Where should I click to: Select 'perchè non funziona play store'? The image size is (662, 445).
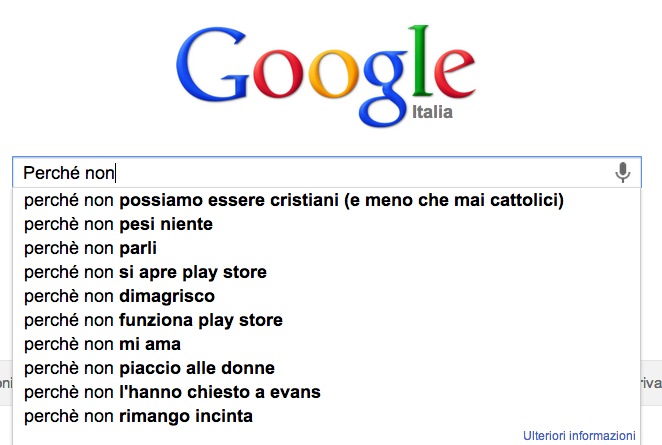[x=153, y=320]
